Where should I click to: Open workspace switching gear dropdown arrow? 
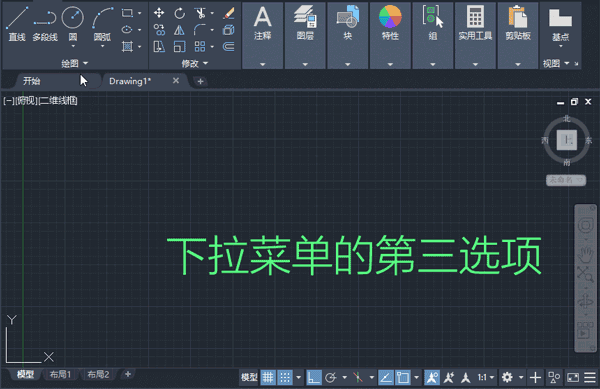pyautogui.click(x=521, y=378)
